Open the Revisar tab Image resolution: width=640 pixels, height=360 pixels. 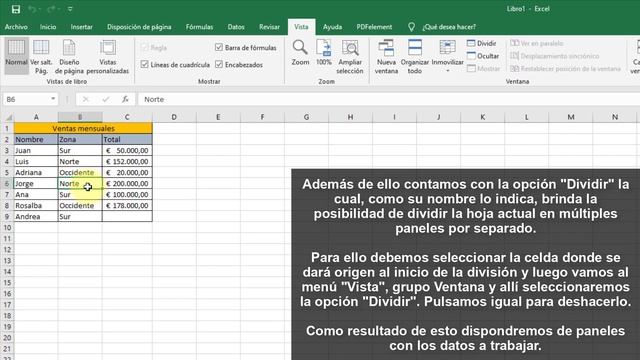tap(269, 27)
